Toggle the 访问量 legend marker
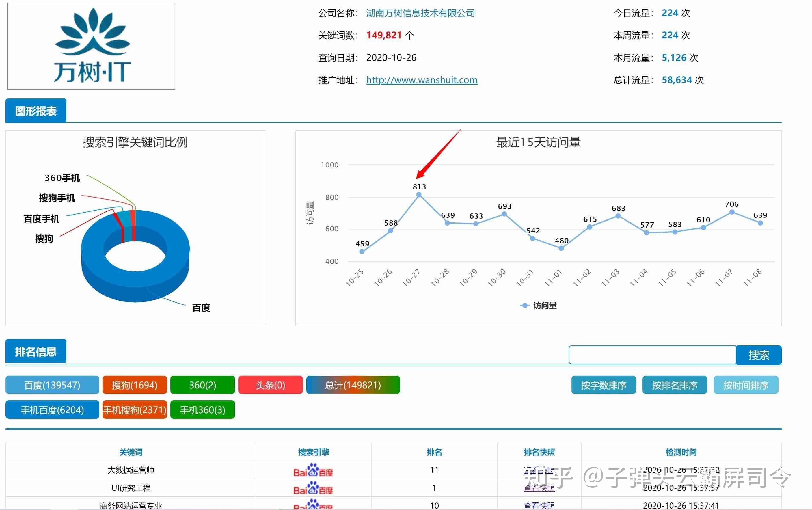 525,306
